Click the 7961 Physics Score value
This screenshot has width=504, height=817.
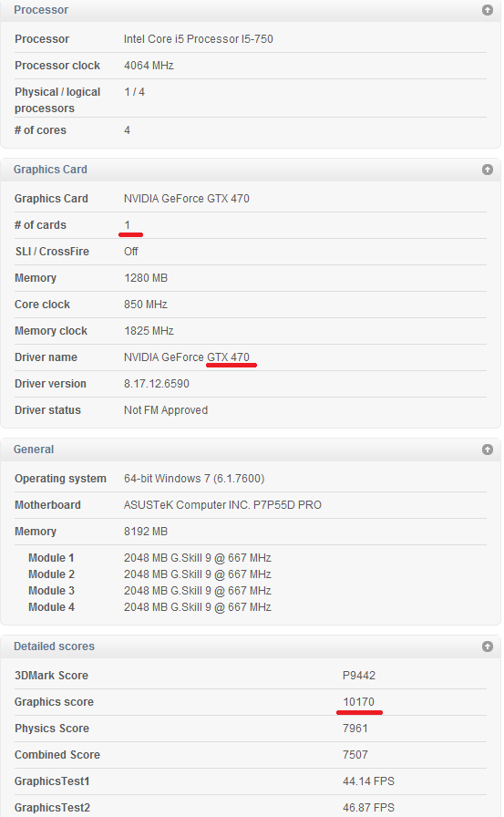point(355,729)
